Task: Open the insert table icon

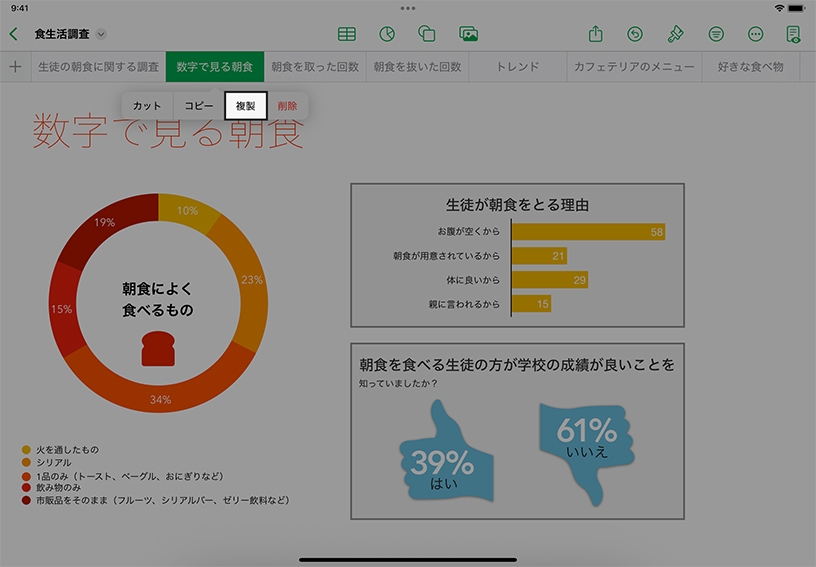Action: [346, 34]
